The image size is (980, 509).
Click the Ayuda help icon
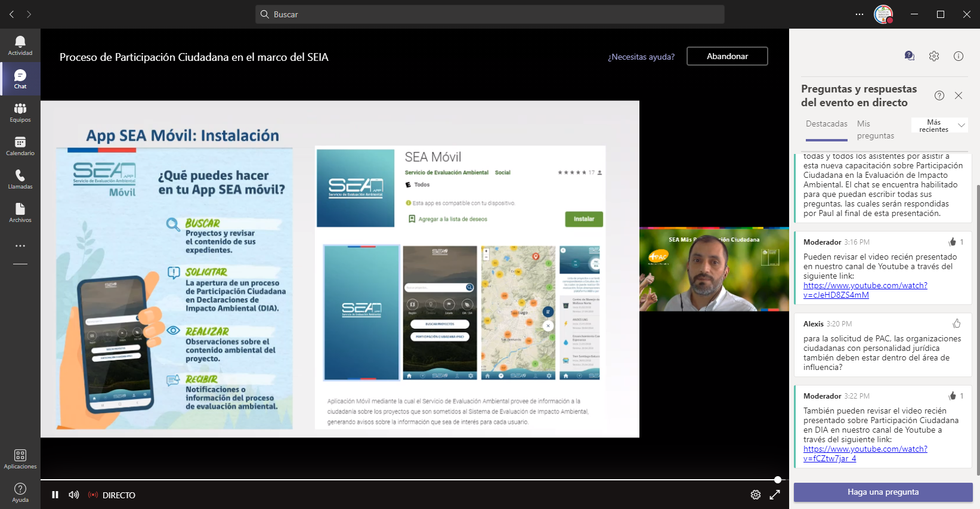tap(20, 492)
